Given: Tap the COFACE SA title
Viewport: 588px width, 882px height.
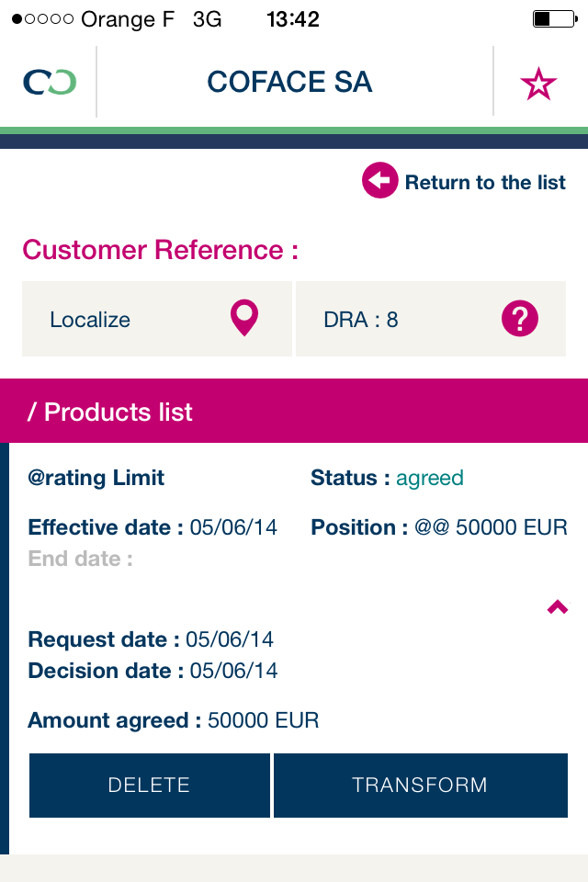Looking at the screenshot, I should (289, 83).
